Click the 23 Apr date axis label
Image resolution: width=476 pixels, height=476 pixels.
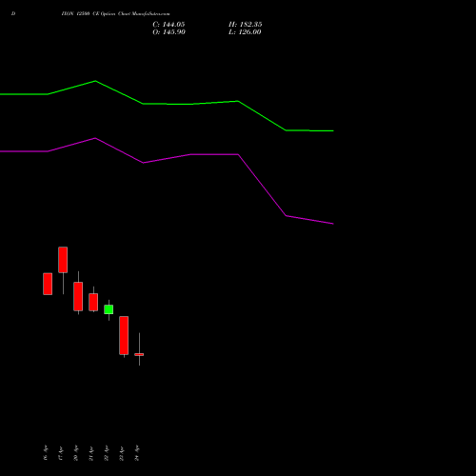[122, 453]
